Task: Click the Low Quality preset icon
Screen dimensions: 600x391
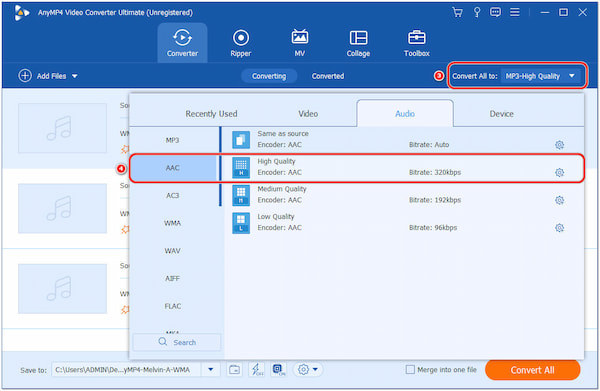Action: pos(241,223)
